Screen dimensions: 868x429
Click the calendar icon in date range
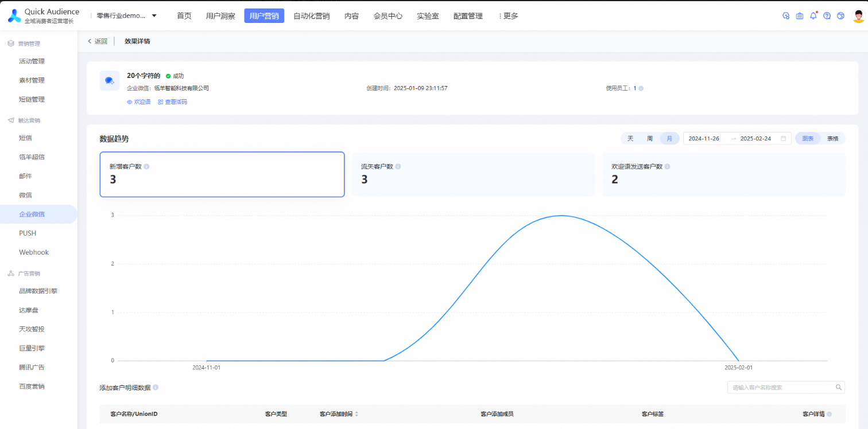[x=783, y=138]
